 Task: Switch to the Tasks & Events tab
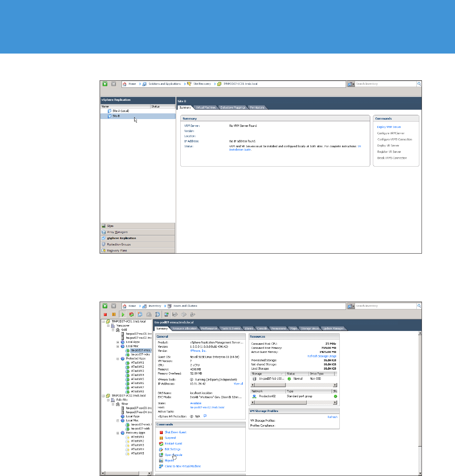click(230, 329)
